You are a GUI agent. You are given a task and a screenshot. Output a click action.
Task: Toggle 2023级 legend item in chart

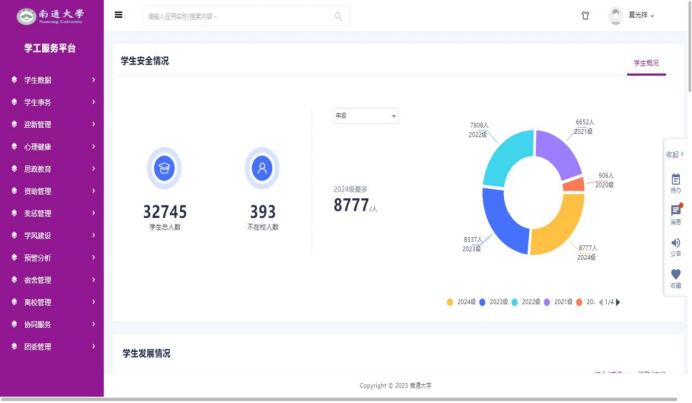click(x=495, y=302)
